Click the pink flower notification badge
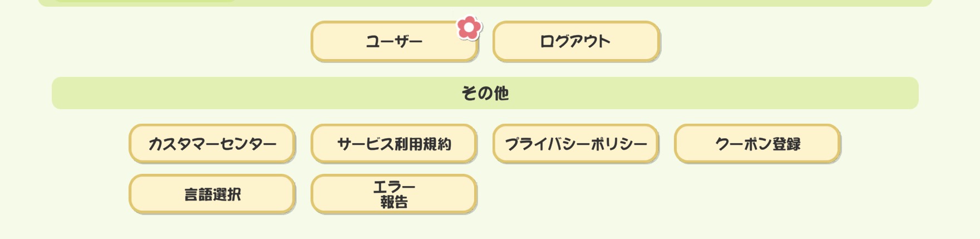This screenshot has width=980, height=239. pyautogui.click(x=469, y=28)
